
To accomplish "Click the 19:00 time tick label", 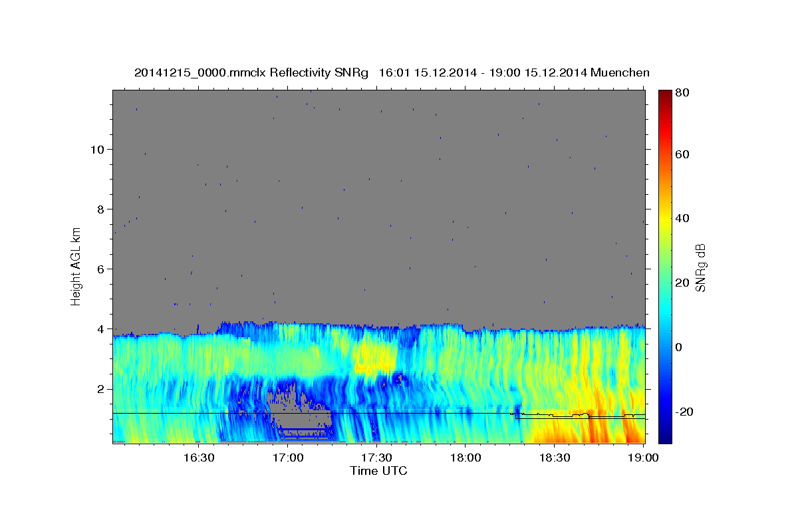I will coord(642,458).
